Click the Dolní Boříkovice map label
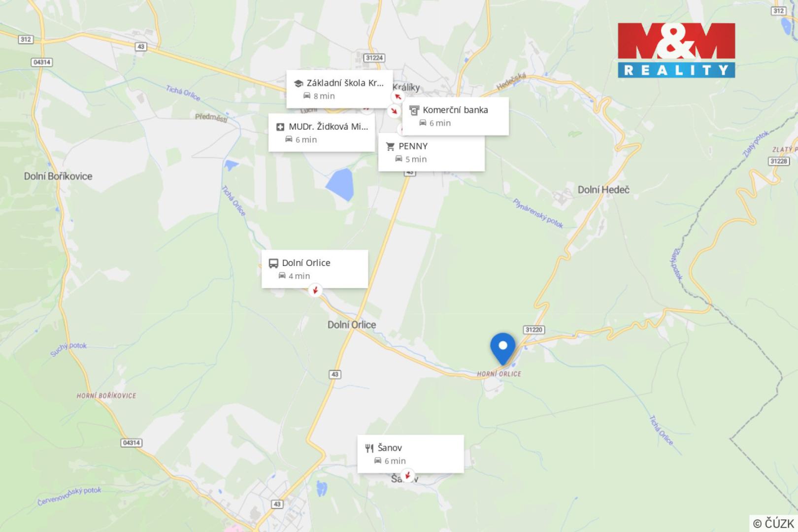 tap(58, 176)
